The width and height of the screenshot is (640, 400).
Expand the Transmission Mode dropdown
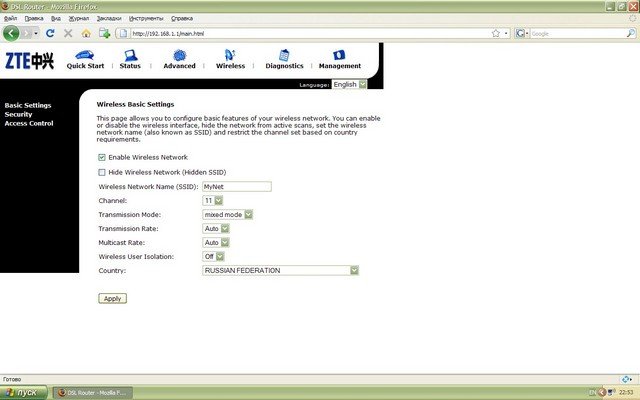(228, 214)
